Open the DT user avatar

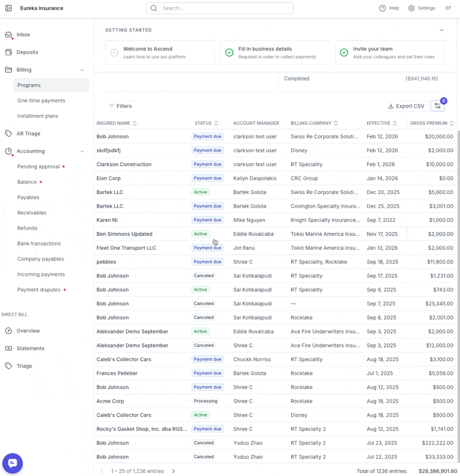click(x=448, y=8)
